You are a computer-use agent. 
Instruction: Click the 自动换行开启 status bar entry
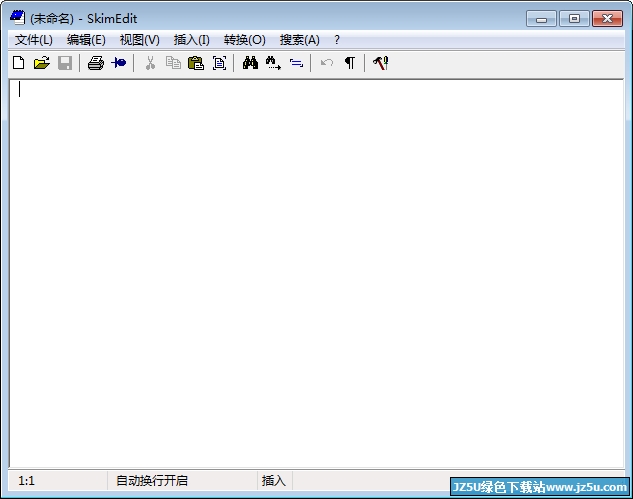(152, 481)
